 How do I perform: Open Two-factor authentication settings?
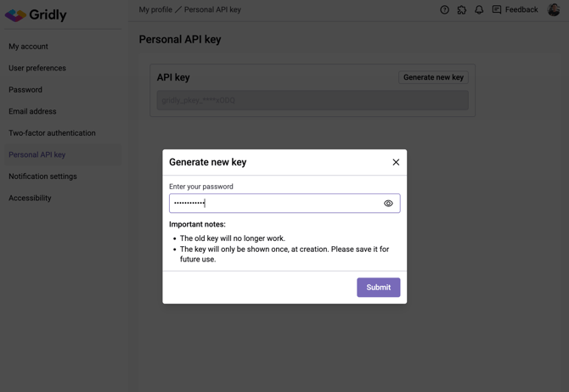pos(63,133)
